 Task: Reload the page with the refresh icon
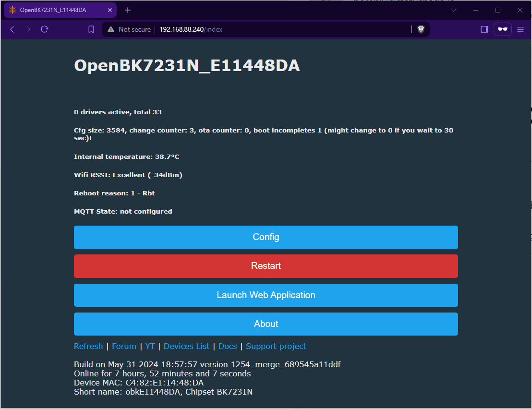(x=45, y=29)
